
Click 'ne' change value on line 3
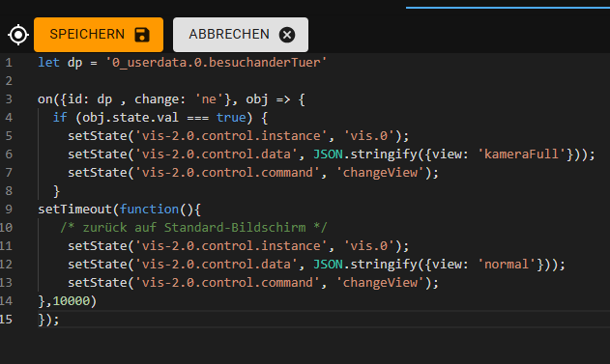click(x=209, y=99)
